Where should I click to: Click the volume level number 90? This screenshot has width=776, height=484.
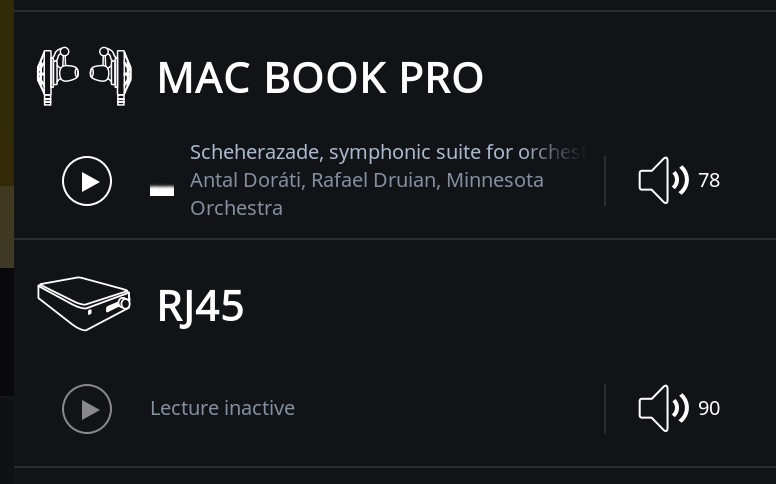[709, 408]
